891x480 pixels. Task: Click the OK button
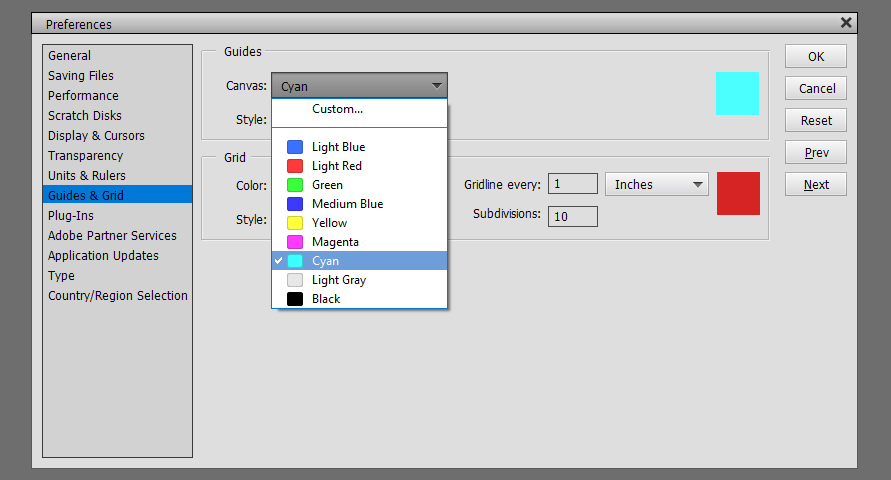pyautogui.click(x=816, y=56)
